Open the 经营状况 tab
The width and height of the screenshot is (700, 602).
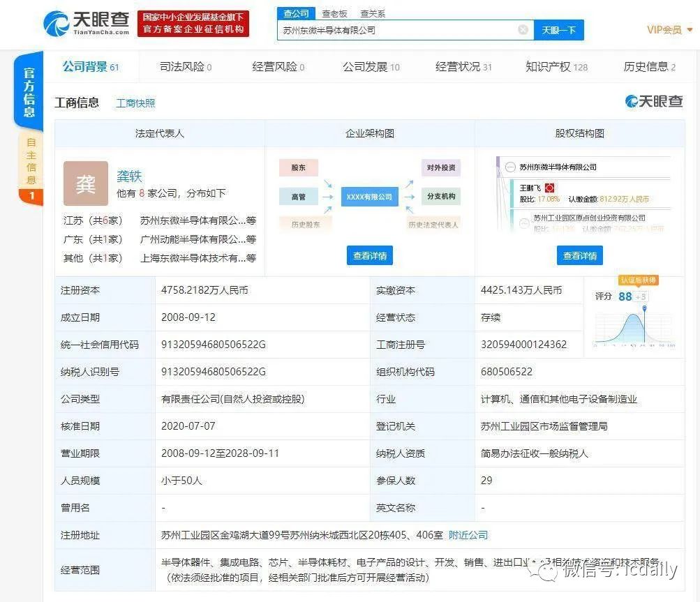463,67
